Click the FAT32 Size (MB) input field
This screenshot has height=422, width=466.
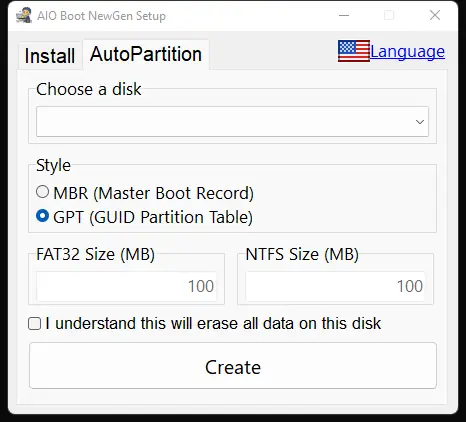coord(126,286)
